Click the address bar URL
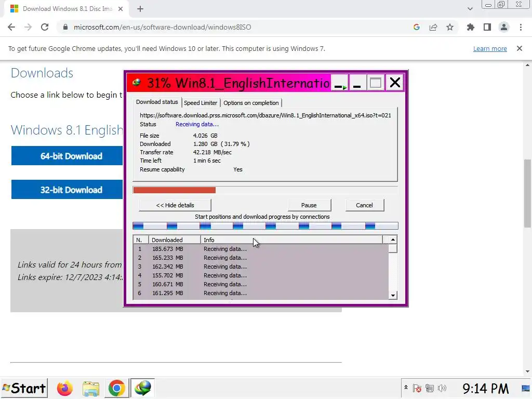The width and height of the screenshot is (532, 399). tap(162, 27)
